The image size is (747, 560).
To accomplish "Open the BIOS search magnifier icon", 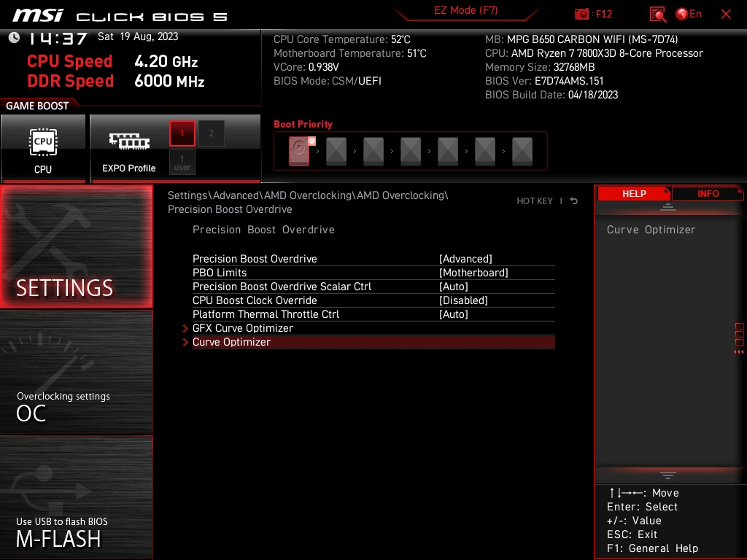I will [658, 15].
